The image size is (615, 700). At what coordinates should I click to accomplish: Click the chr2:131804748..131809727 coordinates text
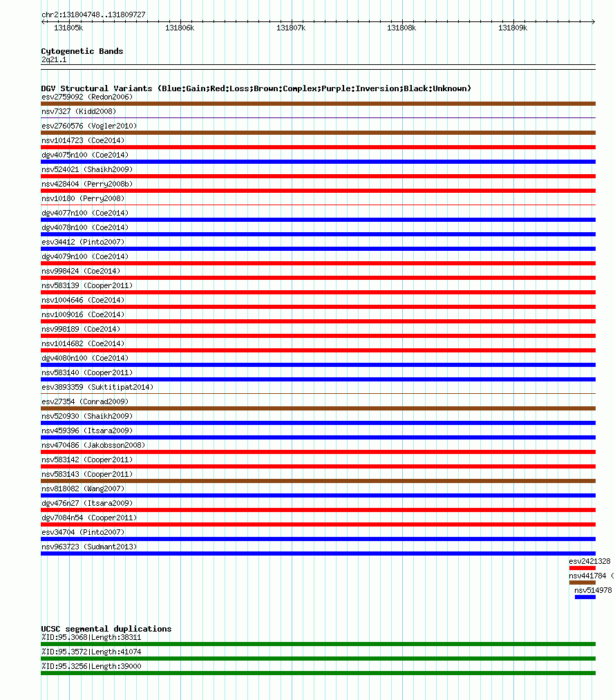pyautogui.click(x=93, y=15)
